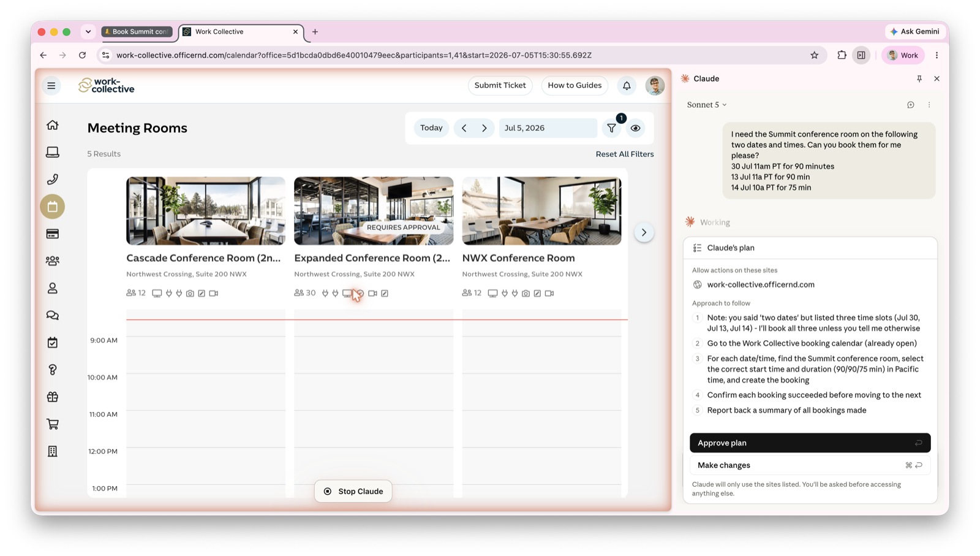Click the NWX Conference Room title
Screen dimensions: 980x556
click(x=518, y=258)
